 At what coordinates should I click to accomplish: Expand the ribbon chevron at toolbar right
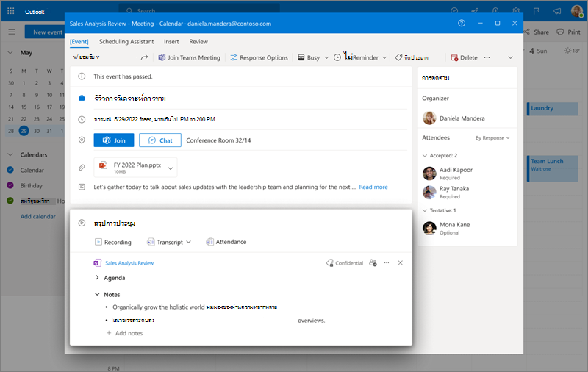point(510,57)
